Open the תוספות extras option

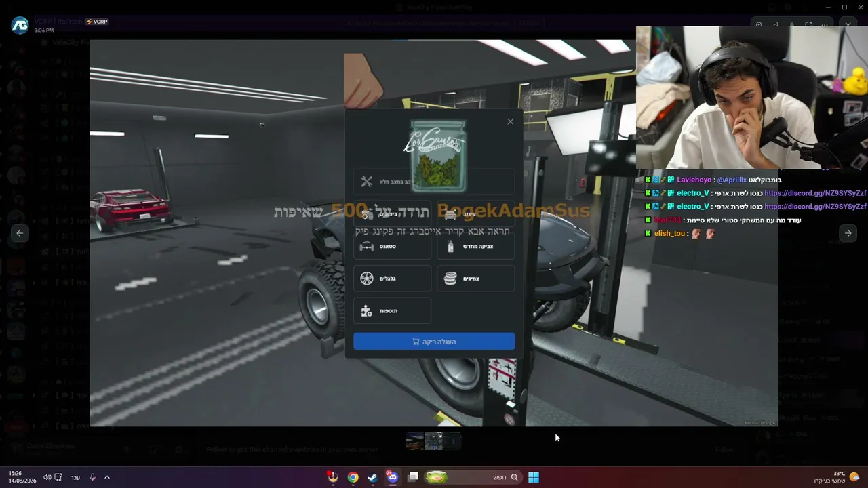pos(392,311)
